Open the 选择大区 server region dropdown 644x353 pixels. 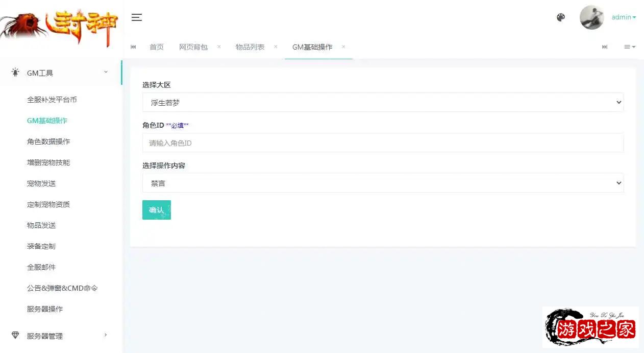[x=383, y=102]
